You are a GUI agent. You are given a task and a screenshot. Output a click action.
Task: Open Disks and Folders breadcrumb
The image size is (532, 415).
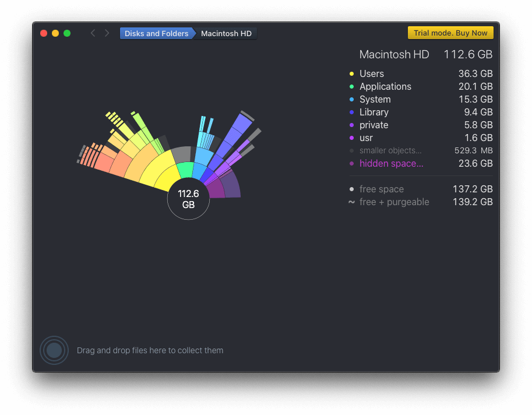156,33
